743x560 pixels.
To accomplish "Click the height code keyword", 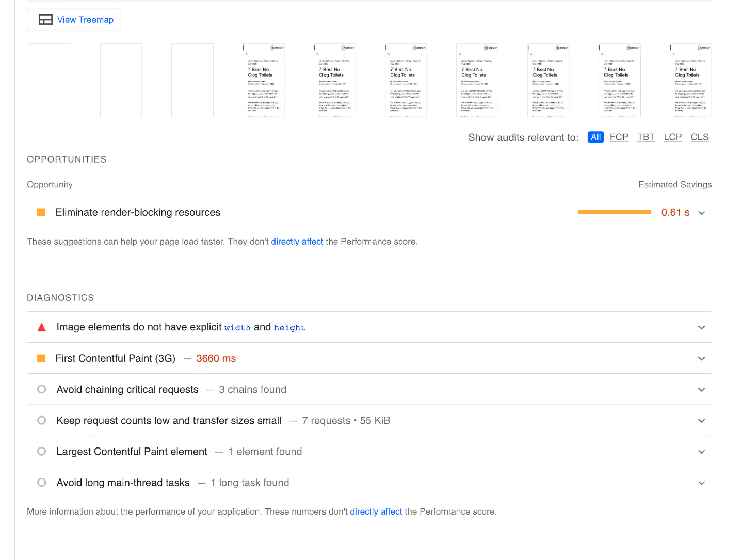I will coord(289,328).
